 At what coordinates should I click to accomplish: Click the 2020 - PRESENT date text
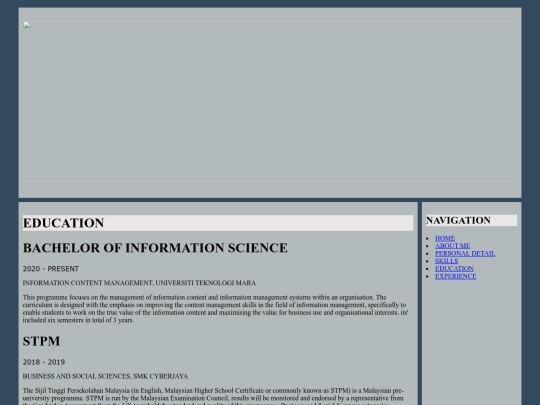[51, 269]
